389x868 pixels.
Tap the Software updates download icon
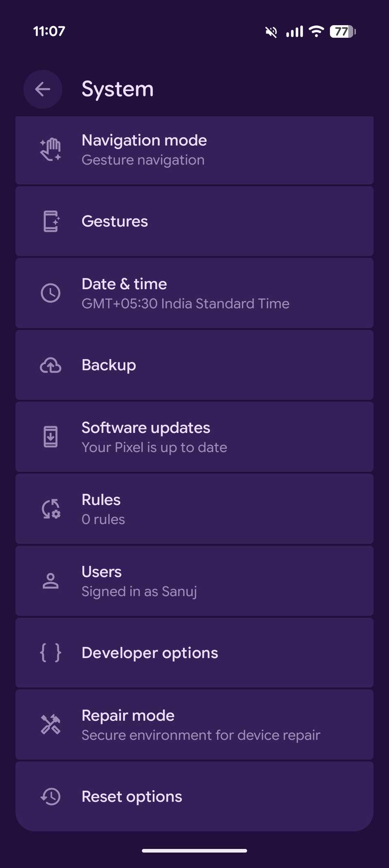[x=51, y=437]
